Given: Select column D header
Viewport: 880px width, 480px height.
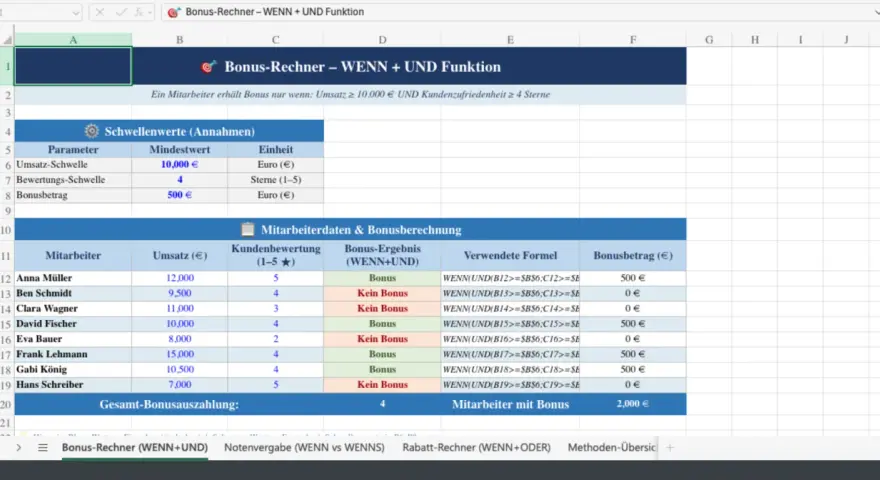Looking at the screenshot, I should pos(382,40).
